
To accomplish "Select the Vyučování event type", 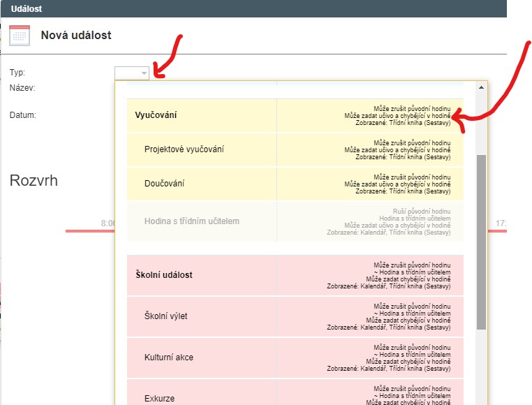I will [x=156, y=115].
